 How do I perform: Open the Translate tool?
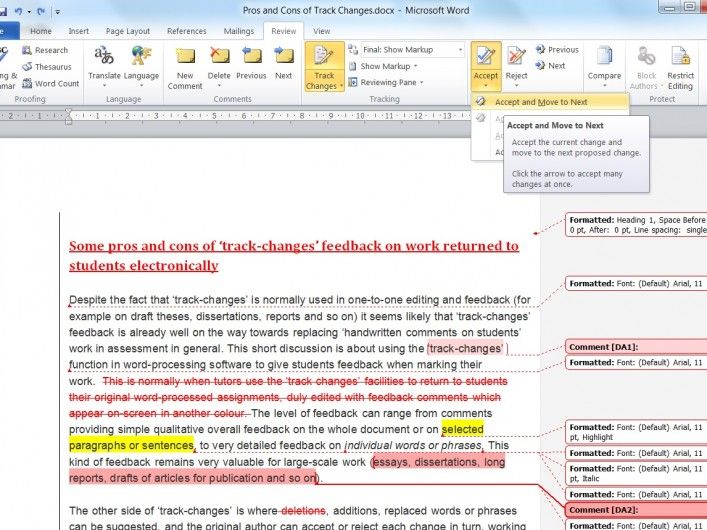coord(104,64)
